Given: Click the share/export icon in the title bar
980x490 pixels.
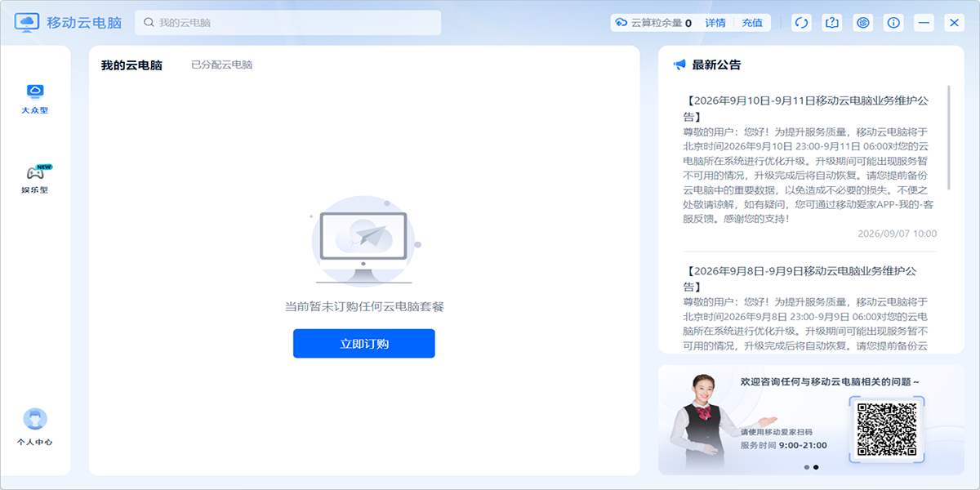Looking at the screenshot, I should point(832,23).
